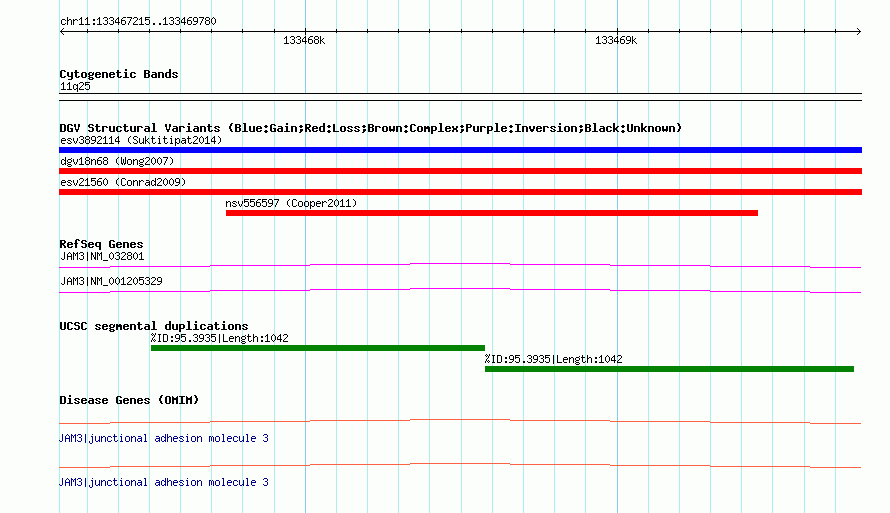Click the magenta JAM3 NM_001205329 gene line
This screenshot has height=513, width=890.
[460, 290]
